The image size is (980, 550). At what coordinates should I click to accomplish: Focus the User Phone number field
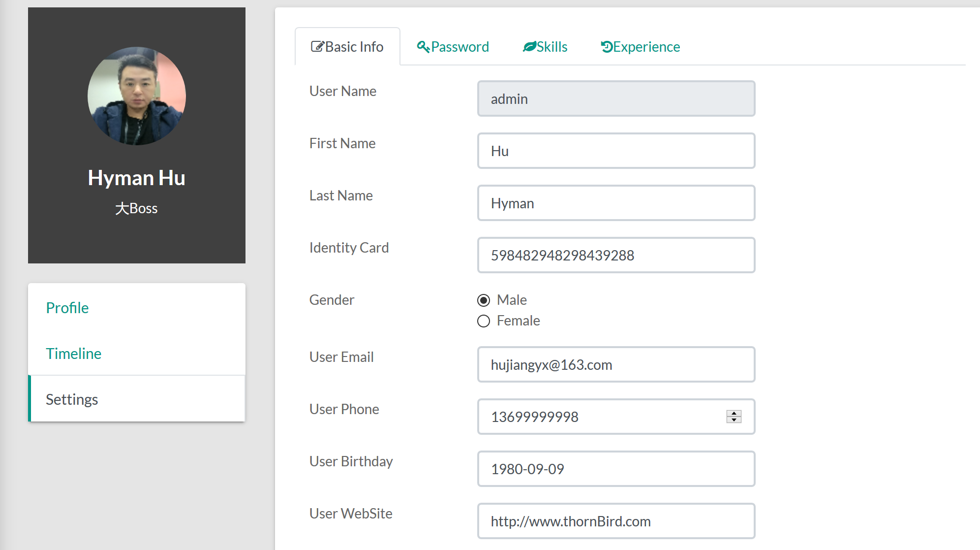click(x=616, y=417)
